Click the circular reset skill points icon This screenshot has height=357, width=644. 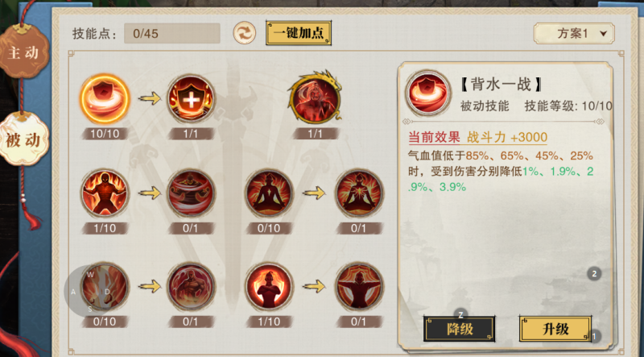(245, 33)
